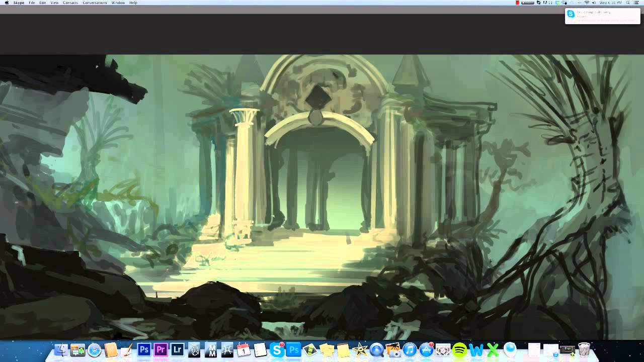Open the Conversations menu
Image resolution: width=644 pixels, height=362 pixels.
click(x=95, y=3)
